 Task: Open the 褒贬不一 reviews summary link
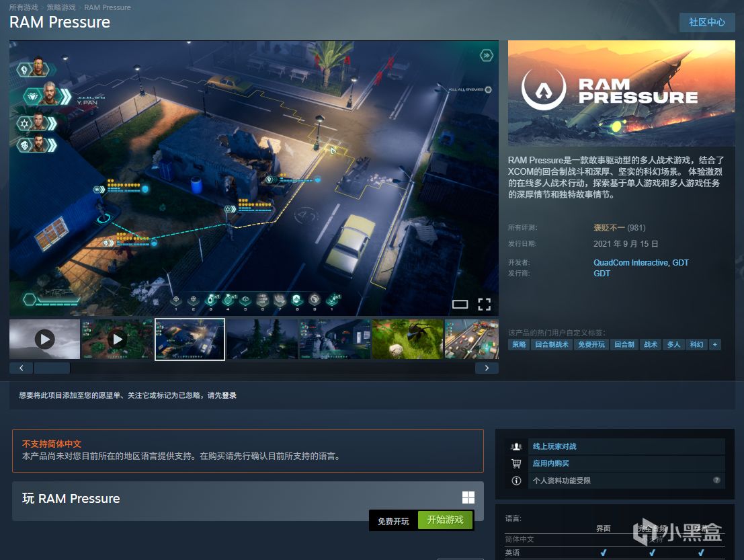click(609, 228)
